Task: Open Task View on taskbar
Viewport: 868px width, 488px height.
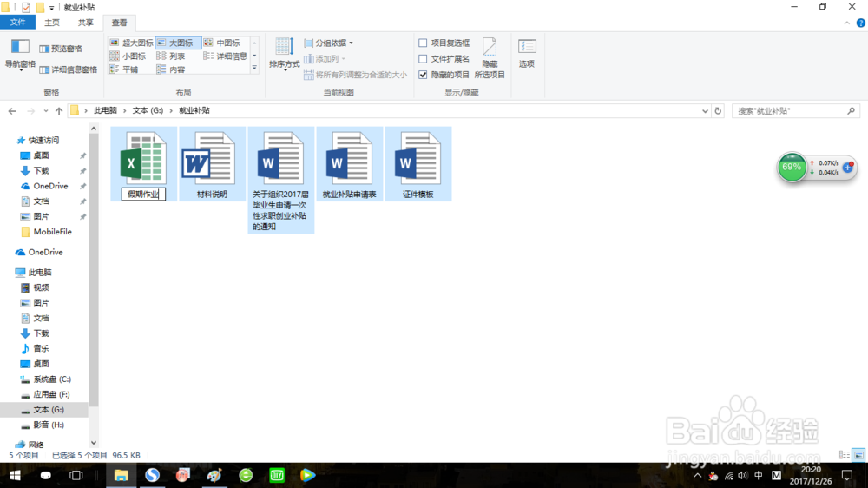Action: pyautogui.click(x=76, y=475)
